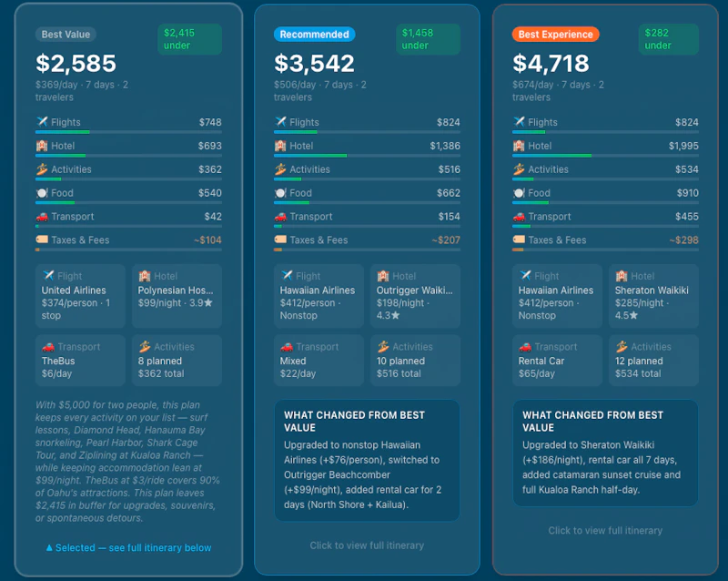This screenshot has height=581, width=728.
Task: Click the '$369/day · 7 days · 2 travelers' text
Action: click(x=82, y=91)
